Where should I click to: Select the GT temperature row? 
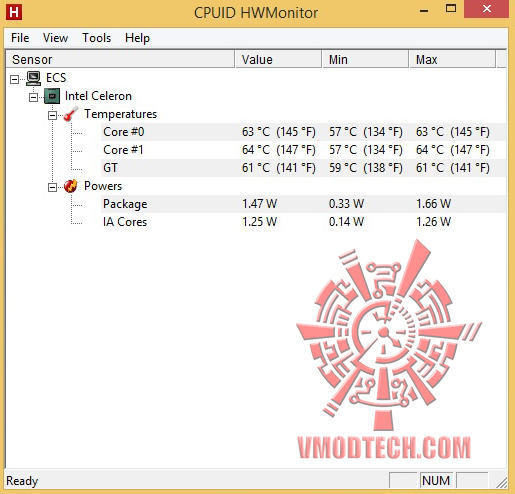click(303, 168)
